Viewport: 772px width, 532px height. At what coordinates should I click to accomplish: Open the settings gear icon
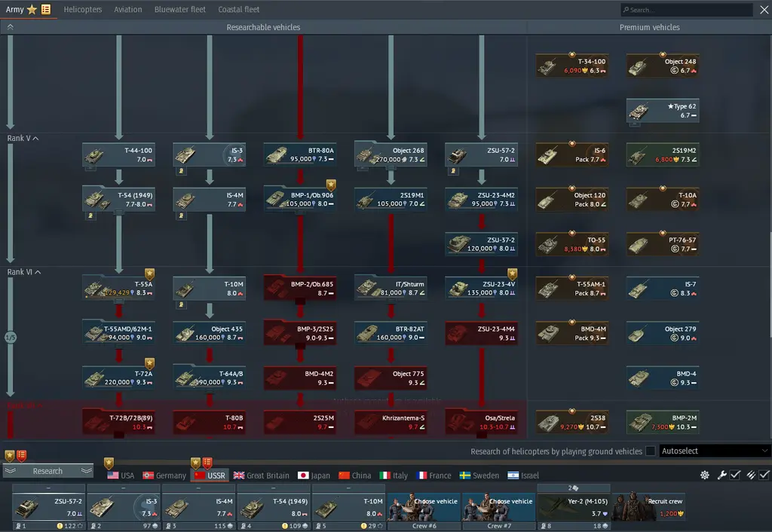tap(705, 475)
